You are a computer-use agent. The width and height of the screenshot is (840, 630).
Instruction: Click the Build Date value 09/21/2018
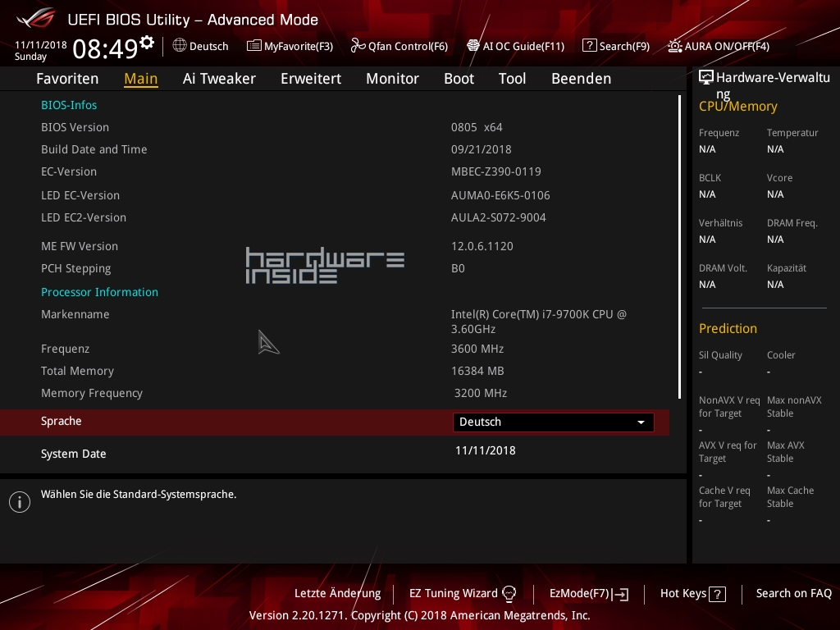coord(481,149)
